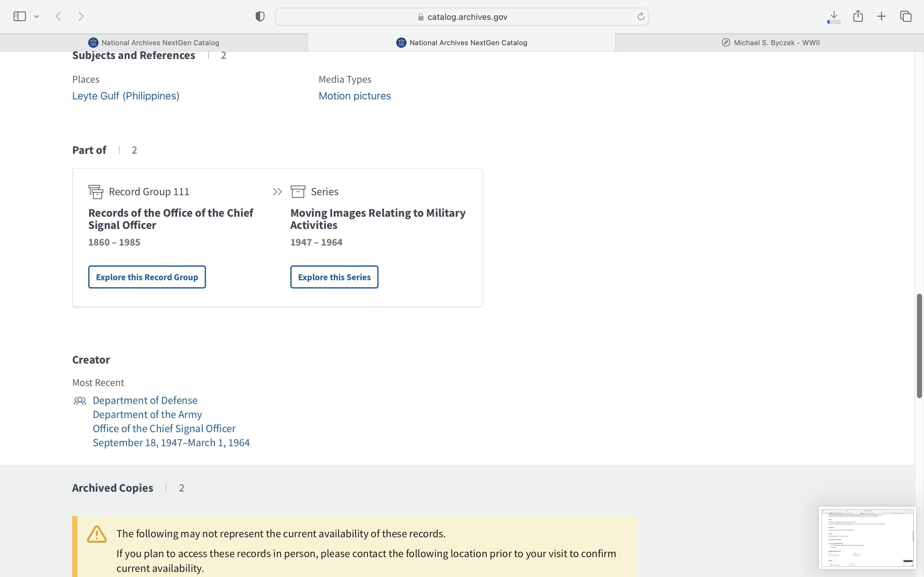
Task: Open the sidebar options dropdown chevron
Action: point(37,16)
